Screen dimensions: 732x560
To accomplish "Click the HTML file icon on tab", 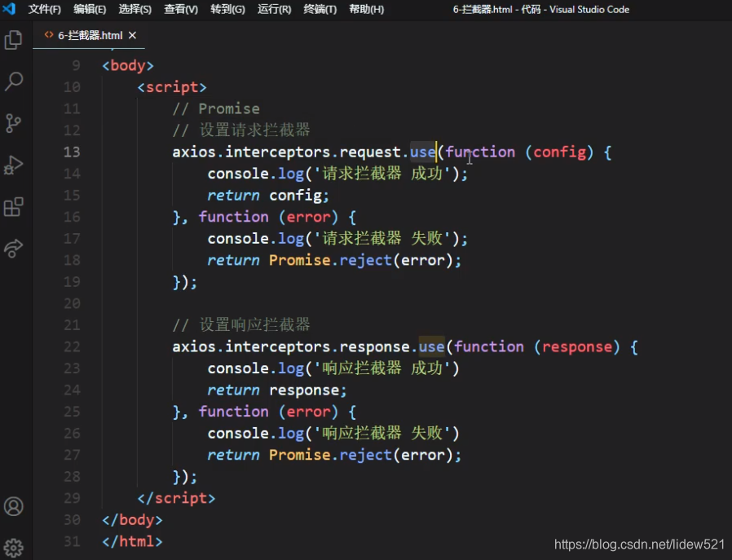I will click(49, 34).
